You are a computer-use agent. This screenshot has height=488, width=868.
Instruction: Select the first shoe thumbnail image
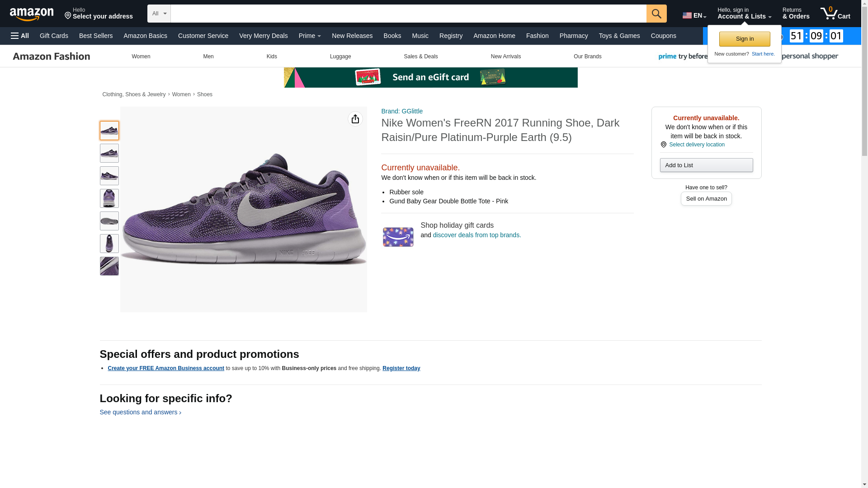[109, 131]
